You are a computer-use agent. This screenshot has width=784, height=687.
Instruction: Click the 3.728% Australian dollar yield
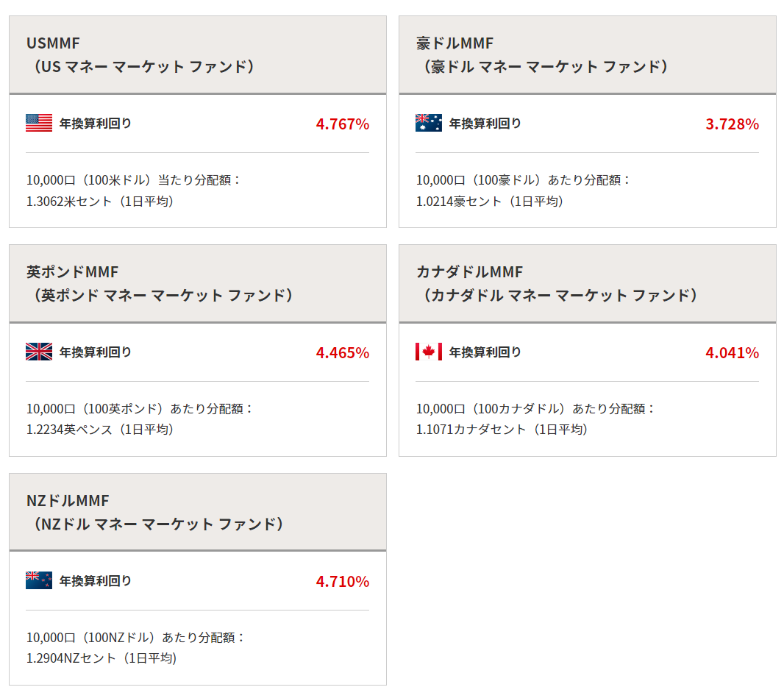[732, 124]
